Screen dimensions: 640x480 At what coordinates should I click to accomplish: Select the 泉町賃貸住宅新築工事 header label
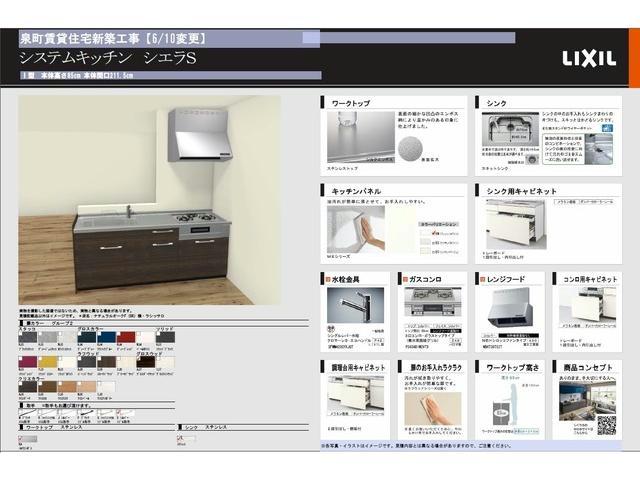(x=113, y=38)
